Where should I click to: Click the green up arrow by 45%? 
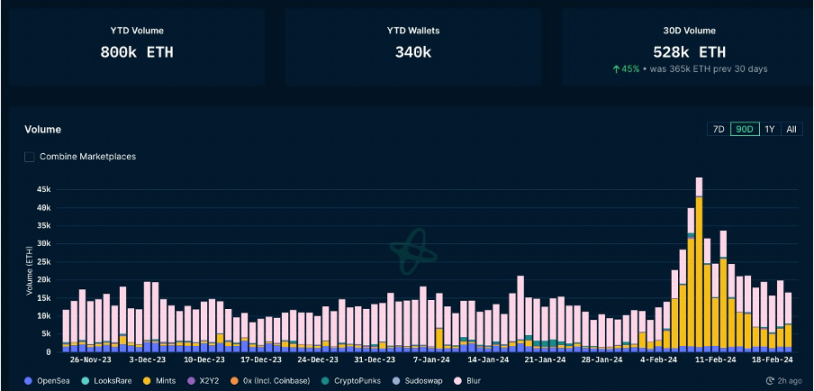click(x=616, y=69)
